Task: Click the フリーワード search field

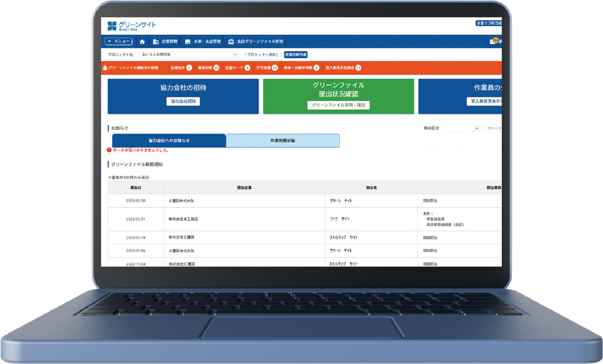Action: click(x=493, y=128)
